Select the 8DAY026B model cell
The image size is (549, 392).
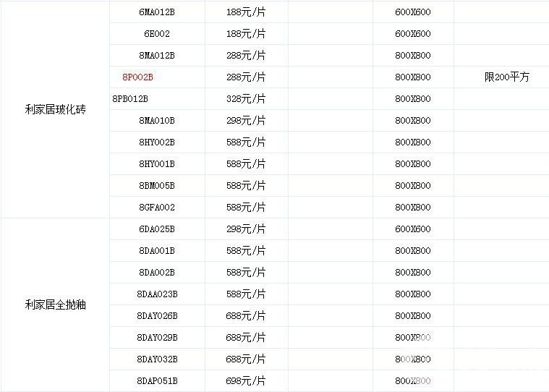click(x=157, y=316)
